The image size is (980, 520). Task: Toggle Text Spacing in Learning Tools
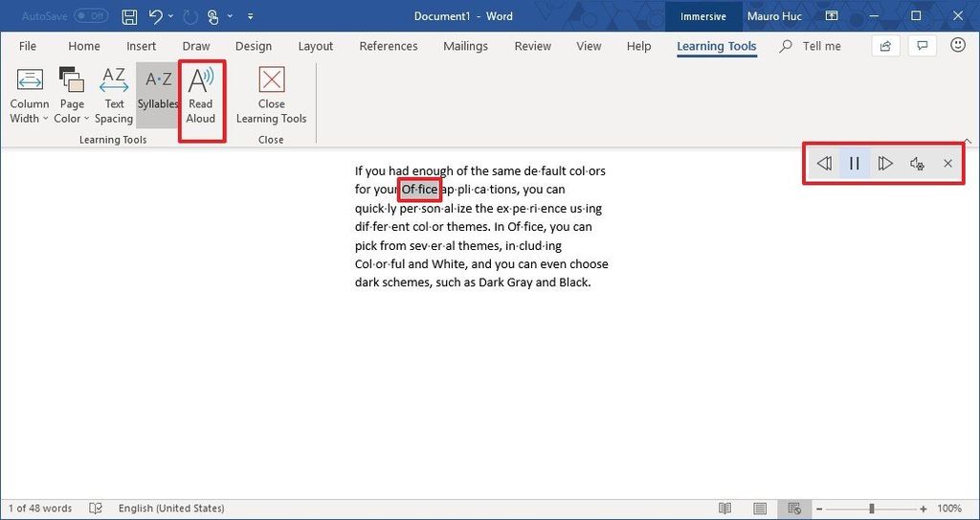click(114, 96)
